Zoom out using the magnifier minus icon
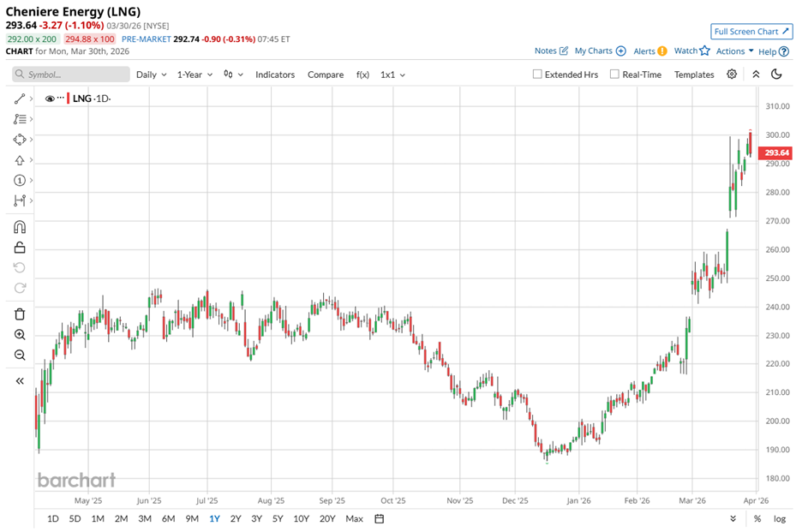802x532 pixels. (x=20, y=355)
